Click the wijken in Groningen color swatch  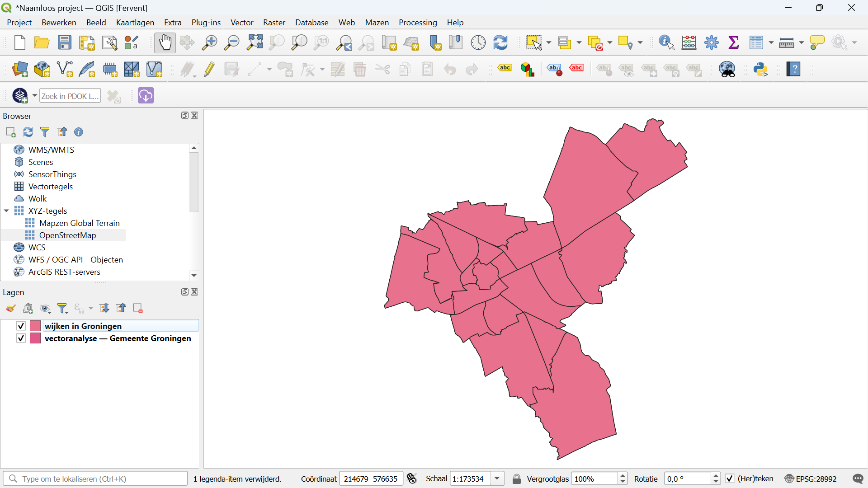tap(35, 326)
